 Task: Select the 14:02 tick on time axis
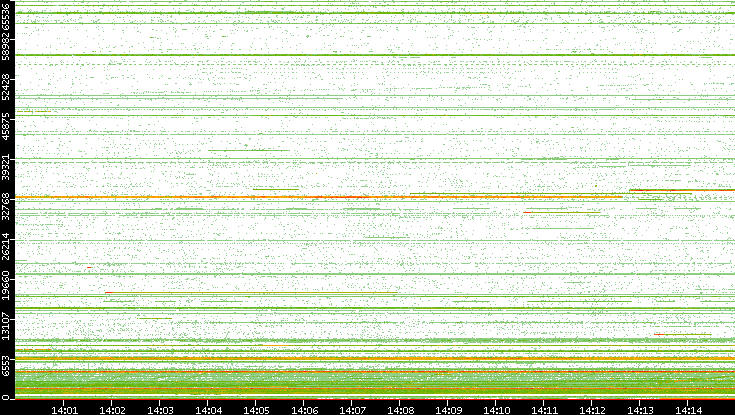112,409
